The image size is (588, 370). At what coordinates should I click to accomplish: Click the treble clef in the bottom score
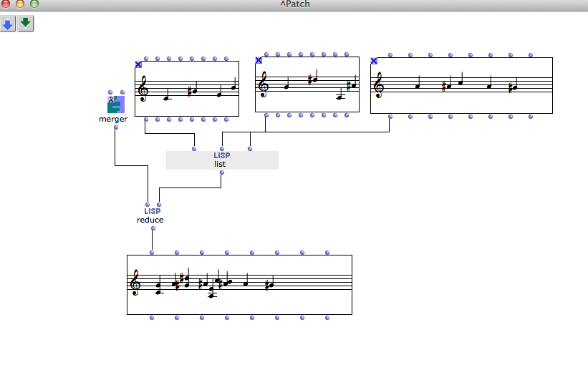[x=136, y=283]
